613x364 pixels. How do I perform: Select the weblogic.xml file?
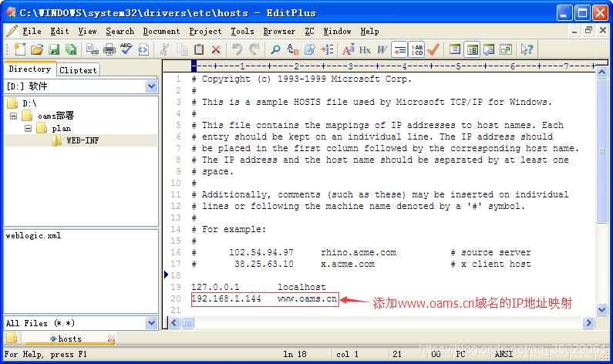coord(33,235)
